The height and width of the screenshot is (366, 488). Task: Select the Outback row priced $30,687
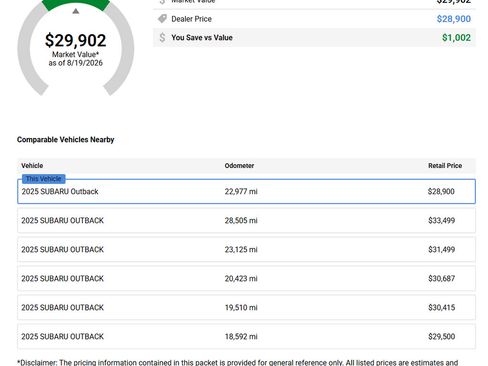click(246, 279)
